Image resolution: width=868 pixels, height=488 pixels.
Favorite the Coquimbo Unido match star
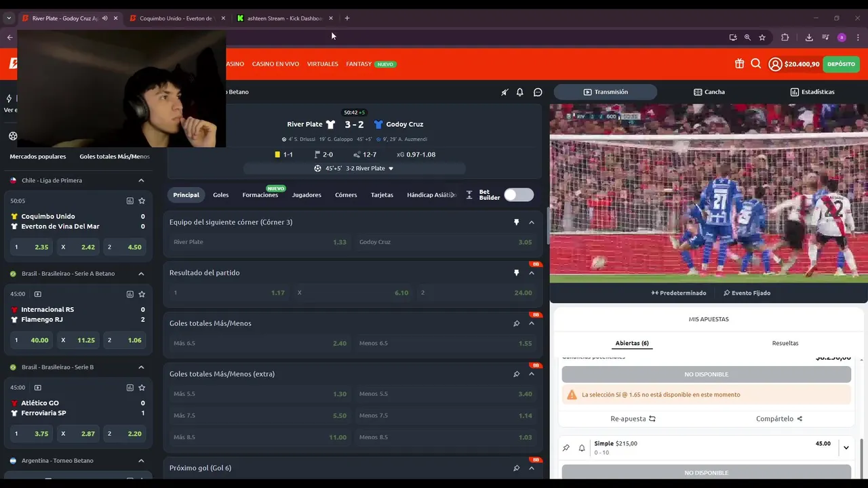142,201
